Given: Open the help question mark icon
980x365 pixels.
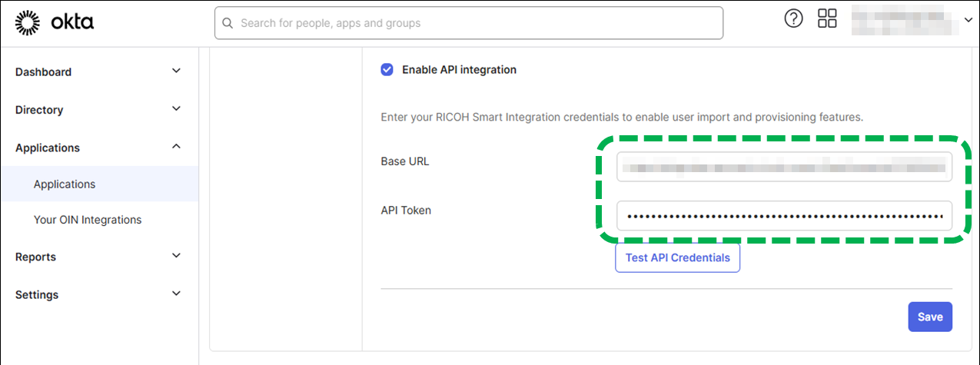Looking at the screenshot, I should point(793,19).
